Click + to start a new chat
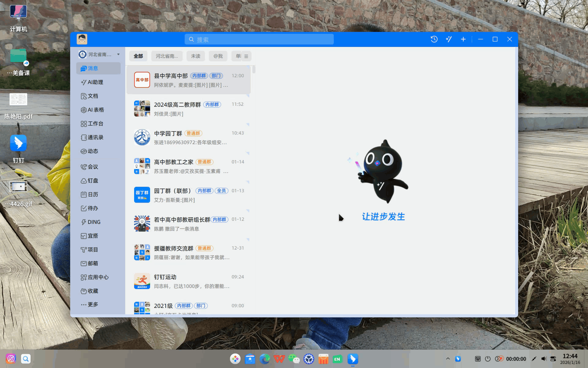Viewport: 588px width, 368px height. tap(463, 39)
